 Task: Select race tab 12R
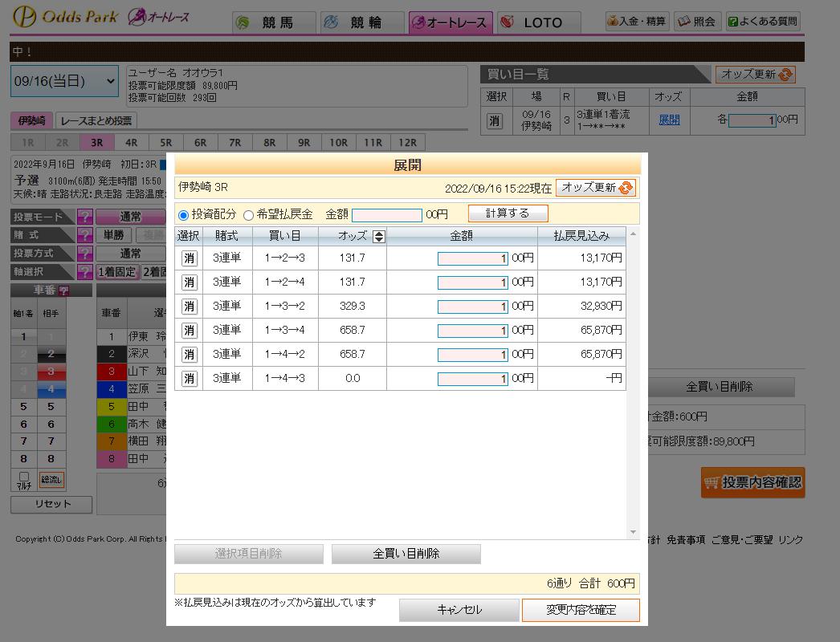point(408,142)
